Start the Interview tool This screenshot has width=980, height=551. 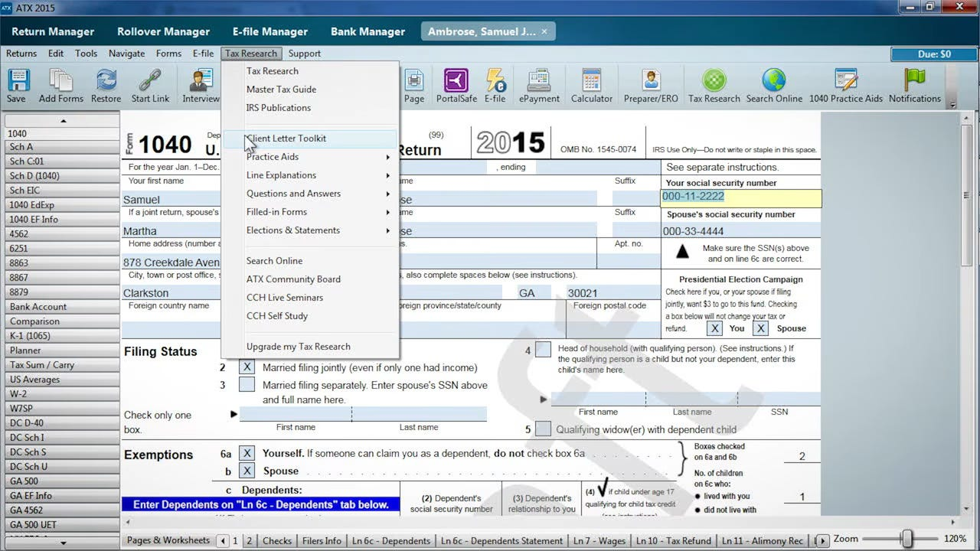[200, 84]
